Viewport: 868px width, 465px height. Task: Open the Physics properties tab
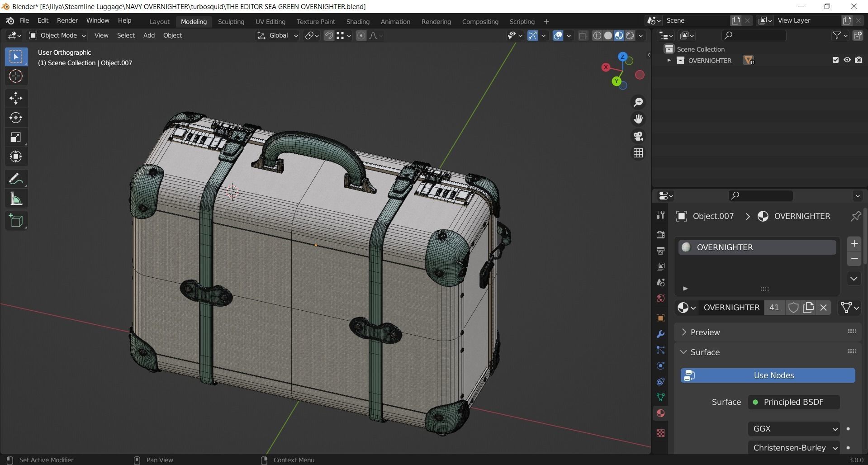pos(660,365)
